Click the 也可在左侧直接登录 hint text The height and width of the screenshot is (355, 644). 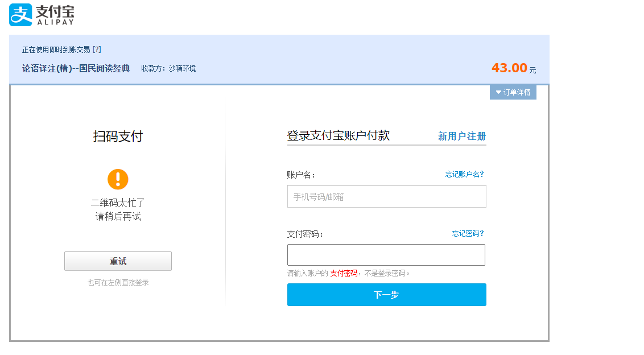(118, 282)
